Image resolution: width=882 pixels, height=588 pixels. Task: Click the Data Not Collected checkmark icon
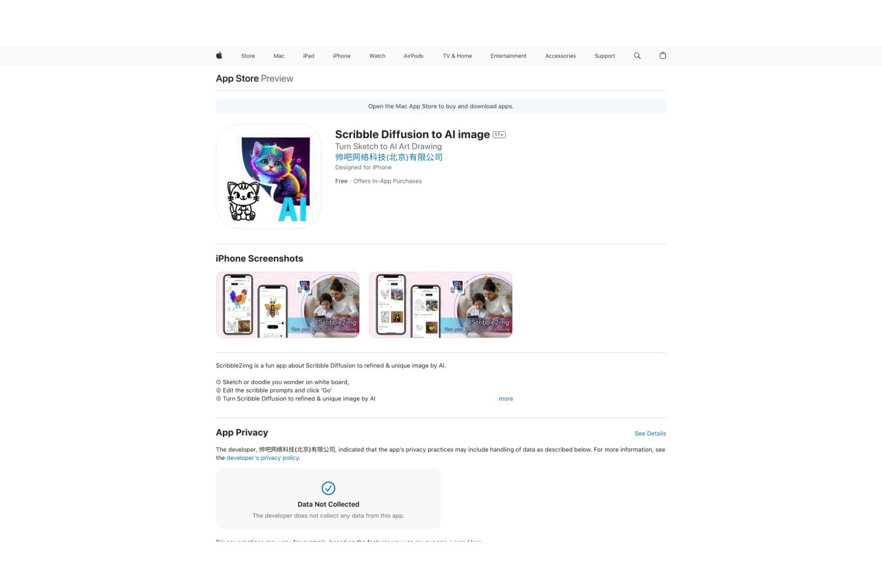(x=328, y=488)
